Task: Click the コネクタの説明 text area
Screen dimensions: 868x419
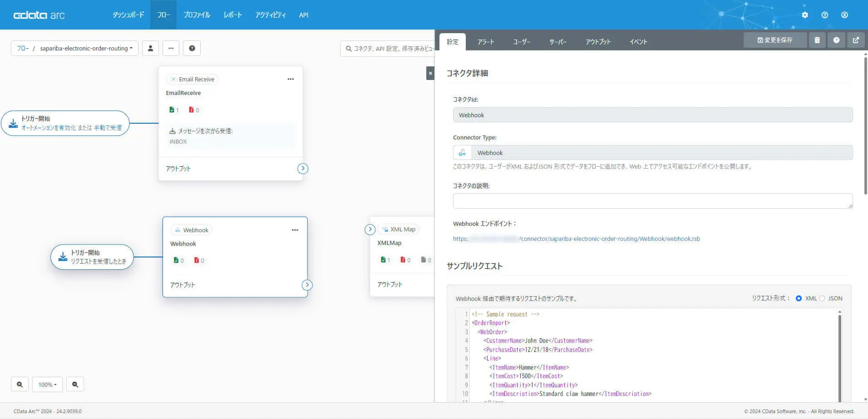Action: (653, 201)
